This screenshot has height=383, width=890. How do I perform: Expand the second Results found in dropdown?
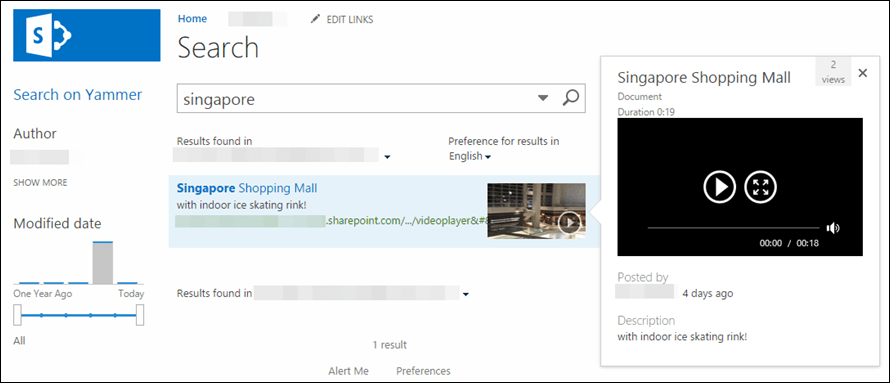pos(465,294)
